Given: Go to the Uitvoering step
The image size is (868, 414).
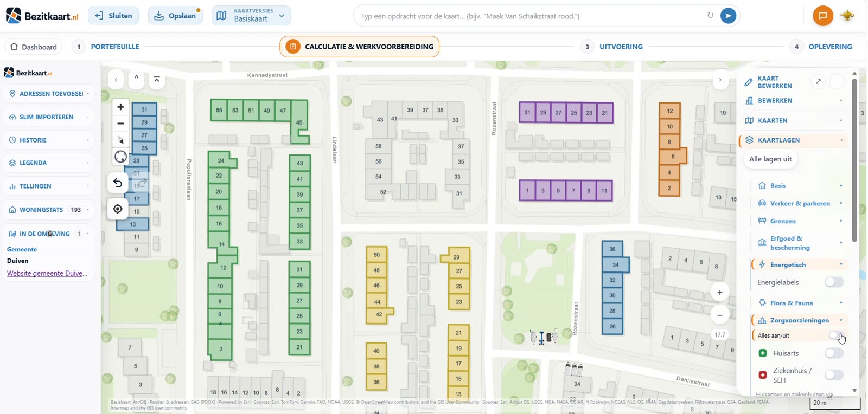Looking at the screenshot, I should (x=621, y=47).
